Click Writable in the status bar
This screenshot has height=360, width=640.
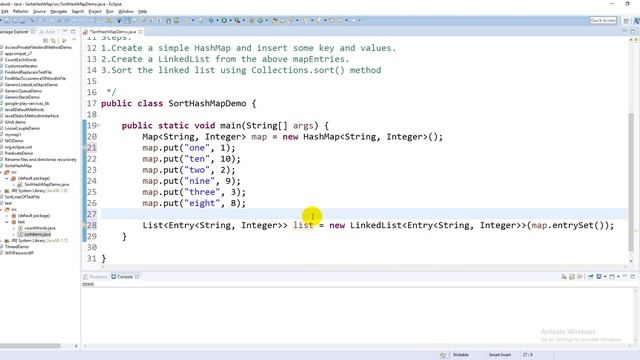click(461, 355)
